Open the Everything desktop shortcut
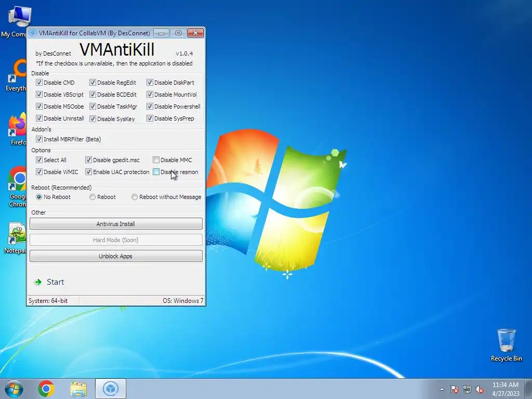This screenshot has height=399, width=532. coord(16,75)
